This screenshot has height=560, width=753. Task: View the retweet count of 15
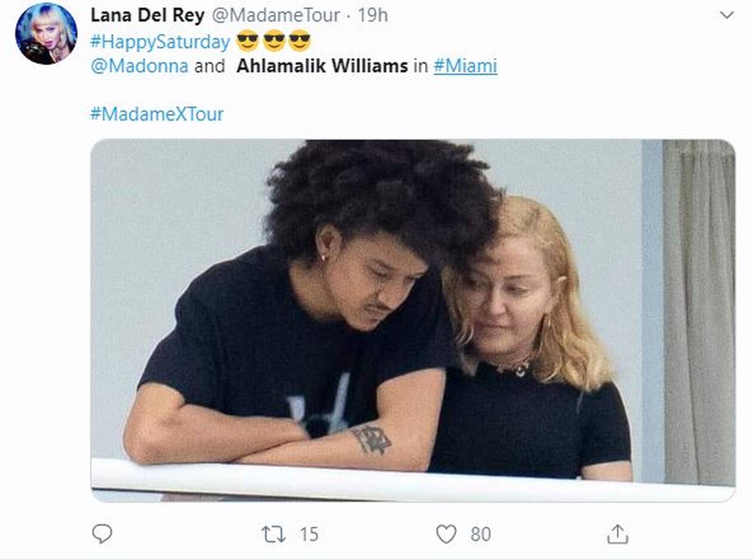[x=308, y=534]
